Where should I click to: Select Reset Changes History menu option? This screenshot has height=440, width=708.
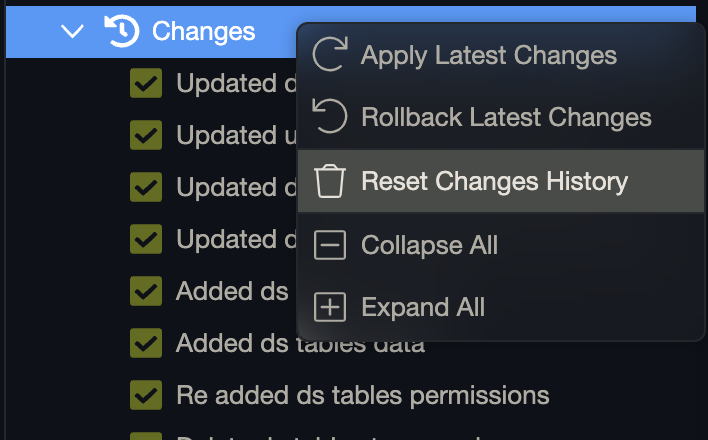coord(494,181)
